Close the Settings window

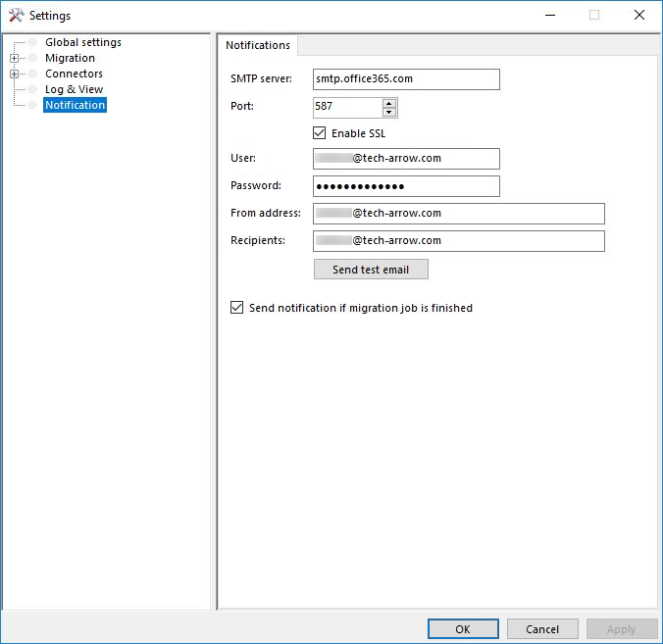click(639, 15)
